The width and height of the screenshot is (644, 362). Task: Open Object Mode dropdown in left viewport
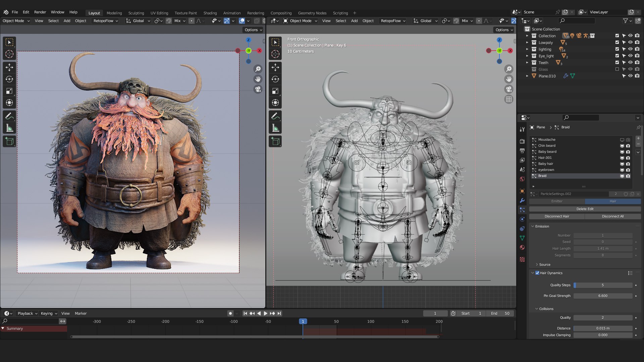tap(16, 21)
